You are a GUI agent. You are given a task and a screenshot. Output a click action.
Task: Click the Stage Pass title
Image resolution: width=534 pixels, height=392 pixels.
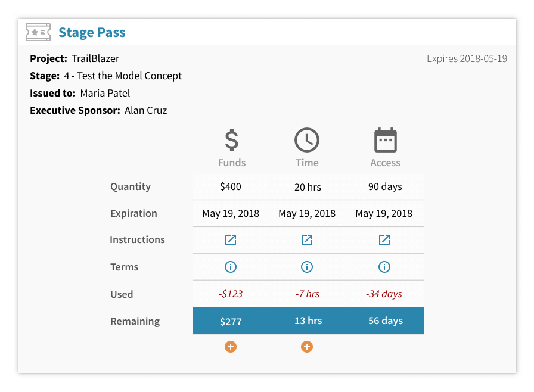[x=92, y=32]
